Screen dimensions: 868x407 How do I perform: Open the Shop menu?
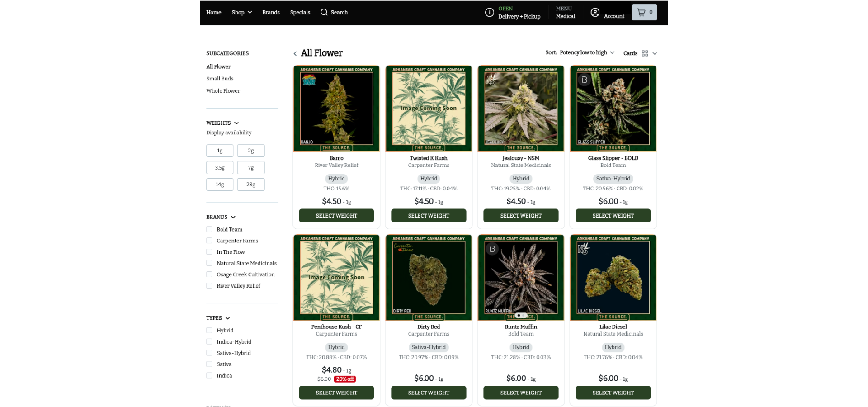pos(241,12)
